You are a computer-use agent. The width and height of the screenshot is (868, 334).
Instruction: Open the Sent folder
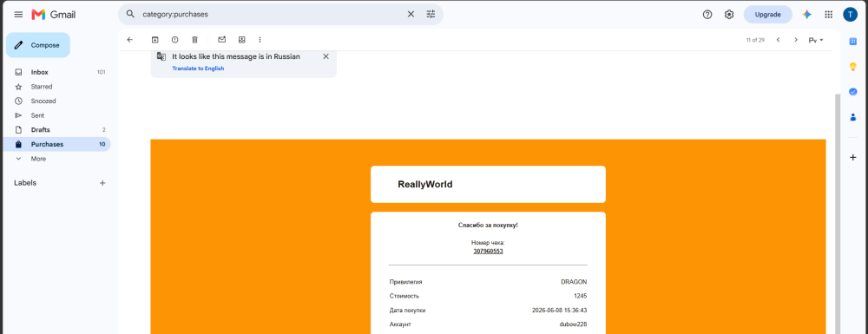click(x=58, y=115)
